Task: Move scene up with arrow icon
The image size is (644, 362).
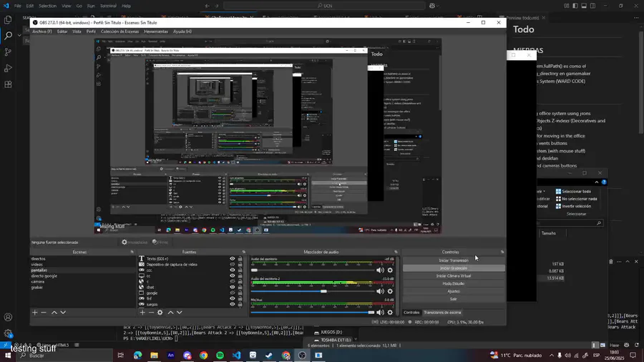Action: (x=54, y=313)
